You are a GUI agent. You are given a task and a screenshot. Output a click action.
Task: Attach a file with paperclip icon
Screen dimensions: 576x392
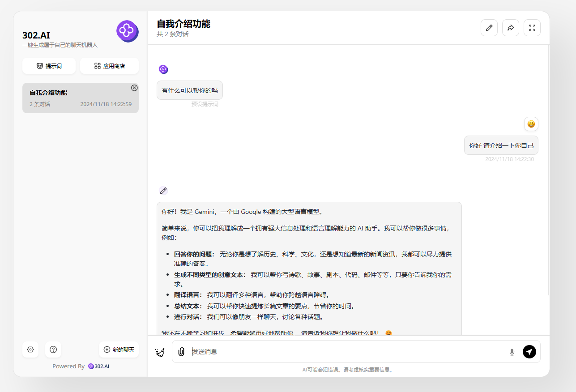point(181,352)
